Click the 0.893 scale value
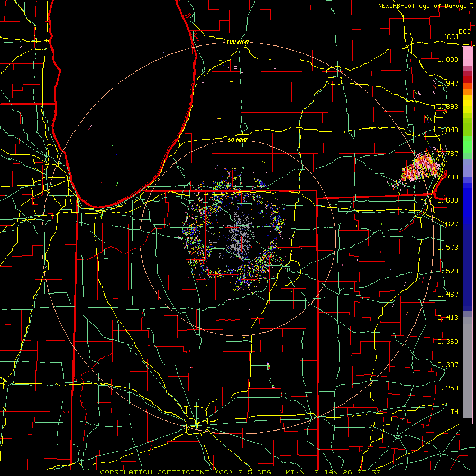This screenshot has height=476, width=476. [x=448, y=106]
